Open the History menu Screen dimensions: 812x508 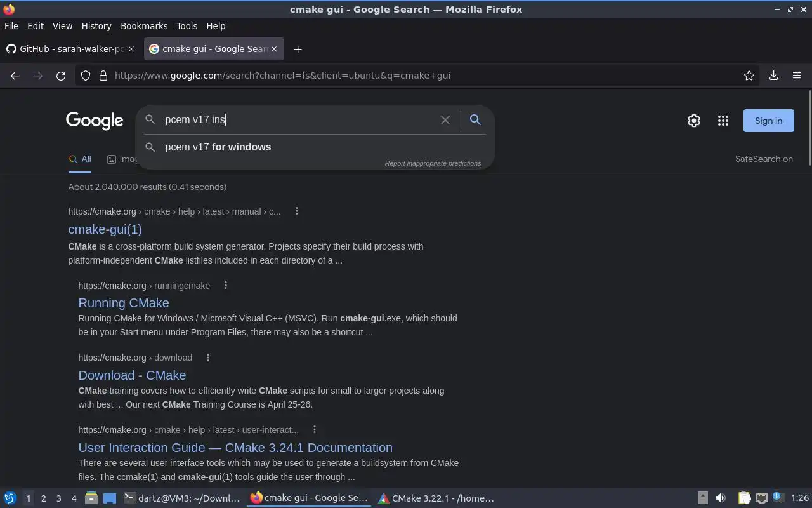96,26
